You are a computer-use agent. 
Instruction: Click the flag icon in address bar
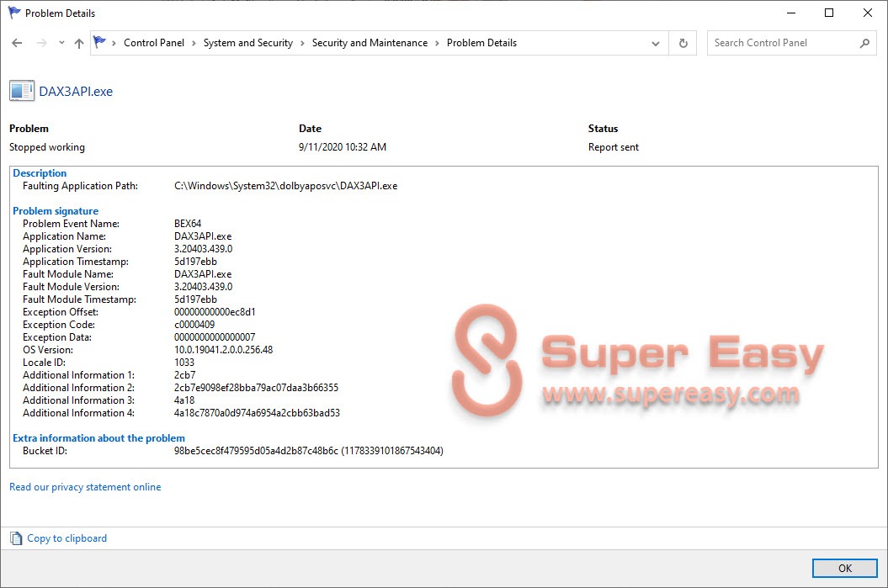tap(99, 42)
